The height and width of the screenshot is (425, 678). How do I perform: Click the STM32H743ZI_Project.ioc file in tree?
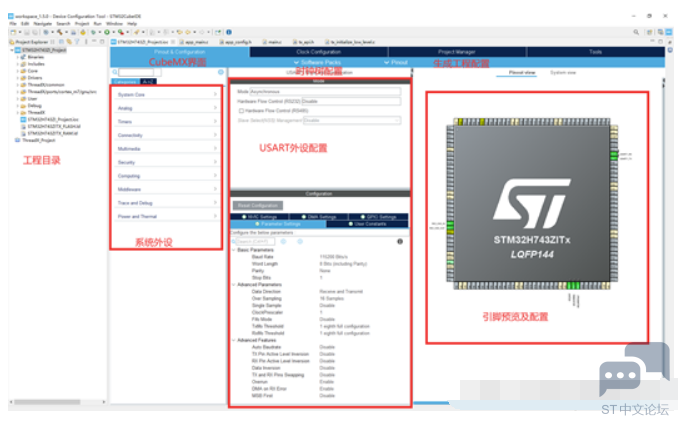pos(50,119)
